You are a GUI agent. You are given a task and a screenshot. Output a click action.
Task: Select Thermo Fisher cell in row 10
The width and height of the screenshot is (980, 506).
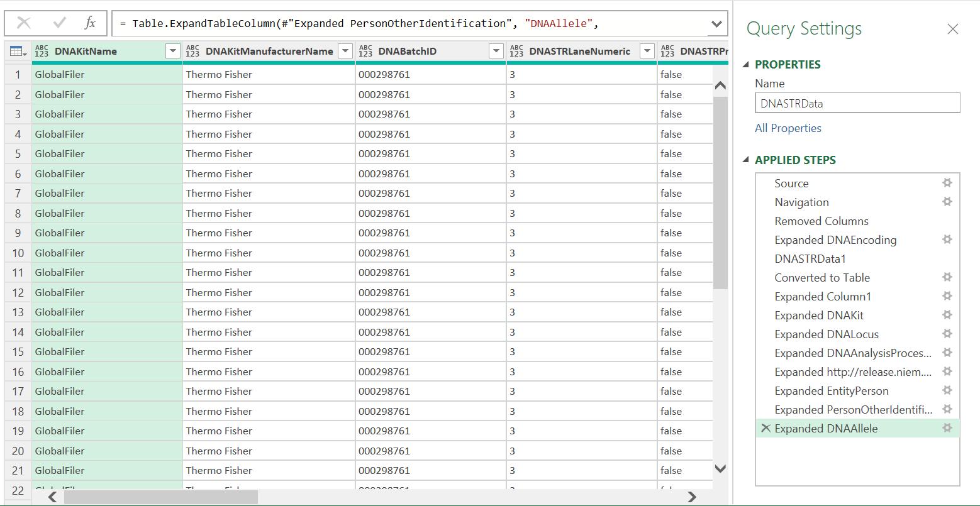pyautogui.click(x=269, y=253)
